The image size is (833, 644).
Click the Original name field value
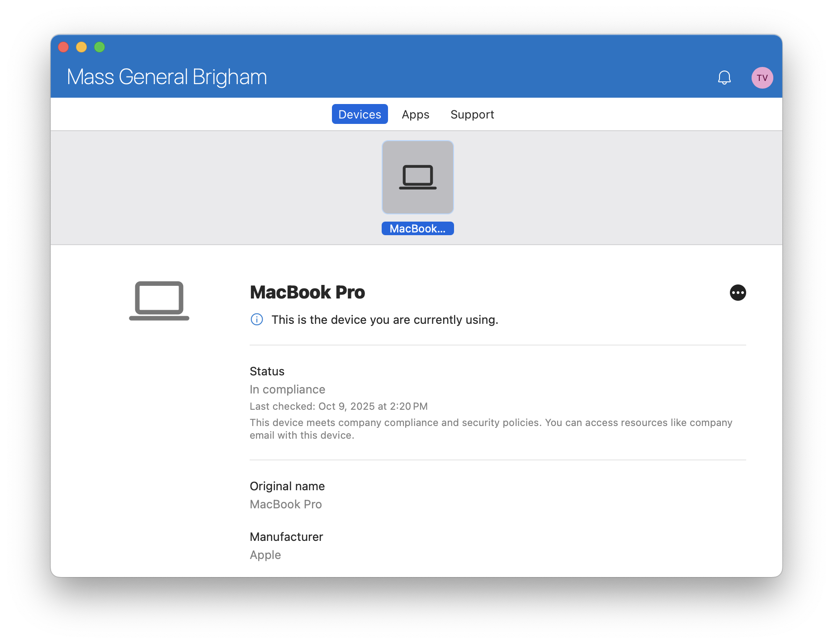pyautogui.click(x=285, y=504)
